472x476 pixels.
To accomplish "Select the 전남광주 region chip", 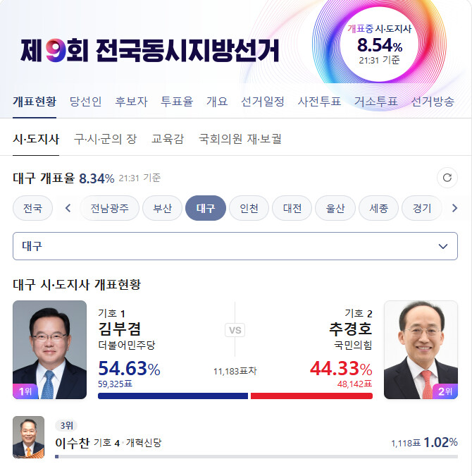I will pos(109,208).
